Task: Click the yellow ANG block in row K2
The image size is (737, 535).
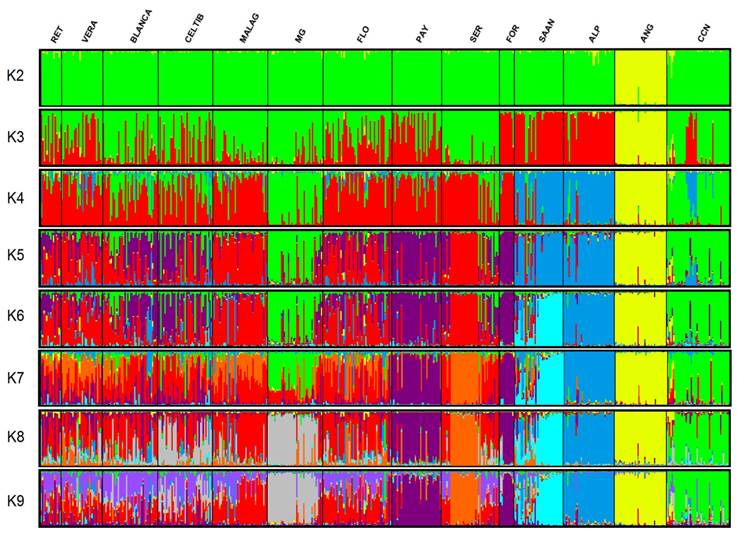Action: (640, 78)
